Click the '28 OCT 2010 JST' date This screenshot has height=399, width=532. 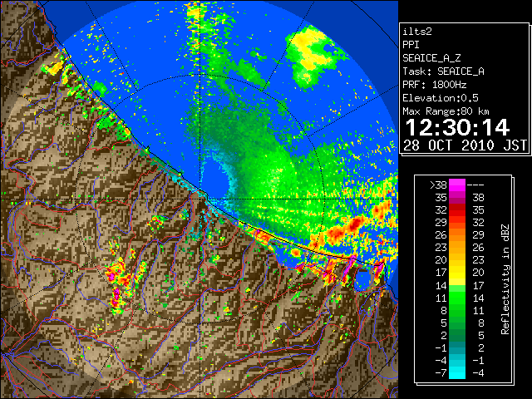pos(465,145)
